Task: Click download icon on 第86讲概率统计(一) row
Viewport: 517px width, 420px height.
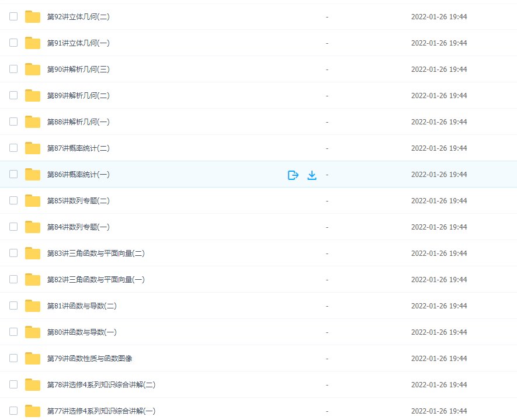Action: point(312,175)
